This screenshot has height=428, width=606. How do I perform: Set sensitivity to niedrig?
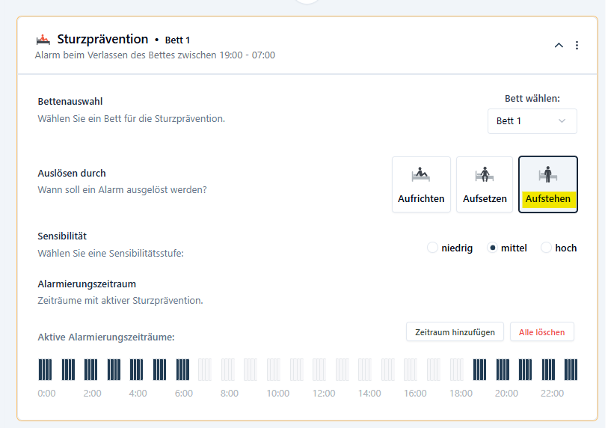pyautogui.click(x=433, y=247)
